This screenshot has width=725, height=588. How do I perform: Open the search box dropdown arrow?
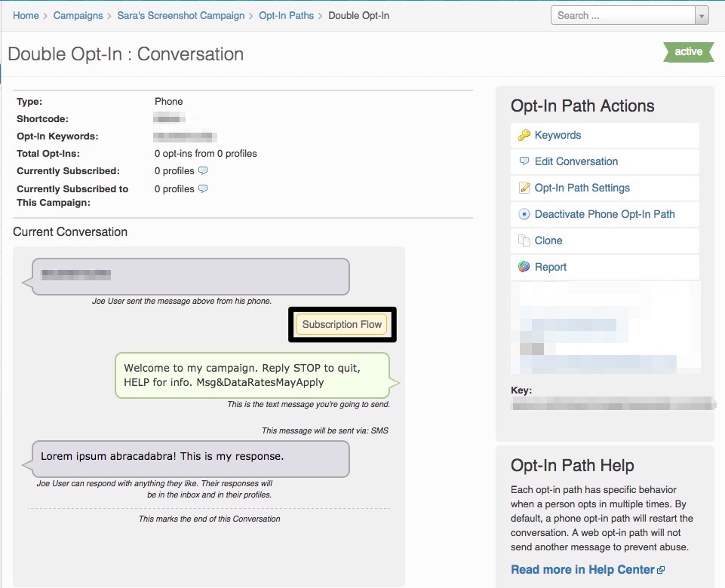click(702, 16)
